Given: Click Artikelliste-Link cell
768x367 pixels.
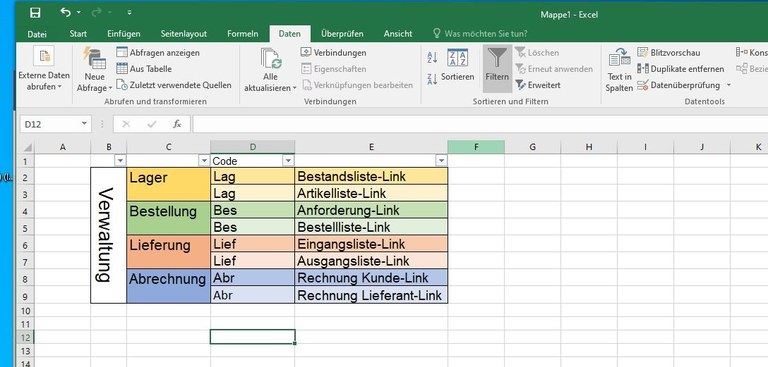Looking at the screenshot, I should pyautogui.click(x=371, y=193).
